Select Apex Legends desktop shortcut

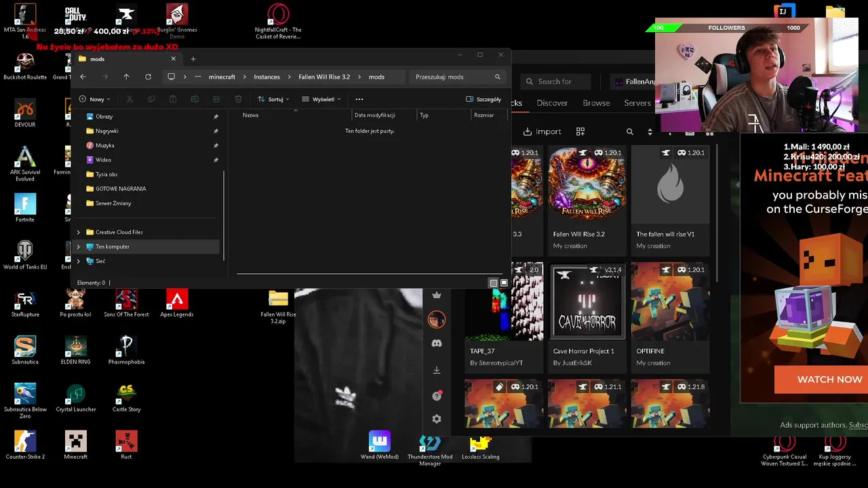click(176, 302)
